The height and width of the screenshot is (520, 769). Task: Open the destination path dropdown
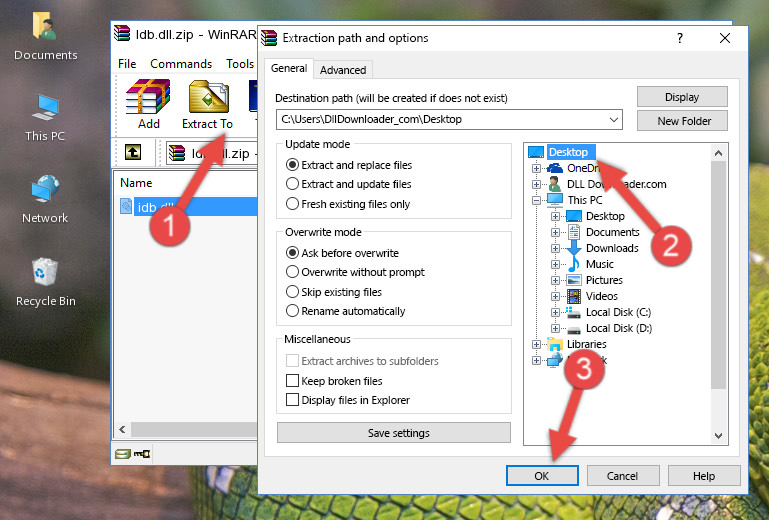[x=614, y=120]
